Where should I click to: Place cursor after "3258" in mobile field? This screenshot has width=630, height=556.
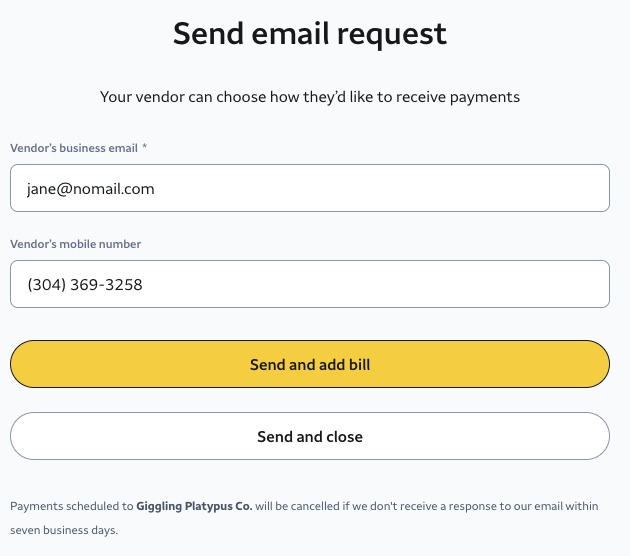[x=144, y=285]
